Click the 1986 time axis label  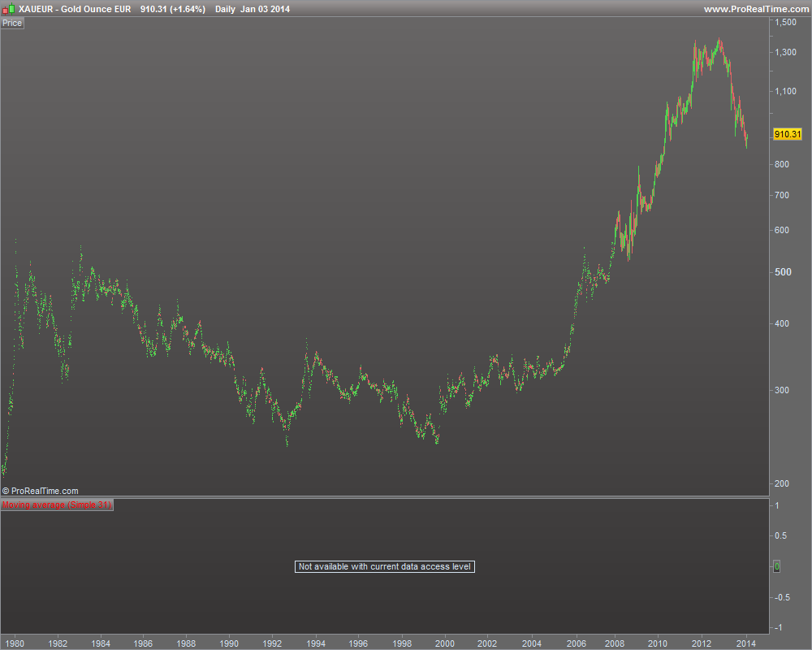click(143, 643)
